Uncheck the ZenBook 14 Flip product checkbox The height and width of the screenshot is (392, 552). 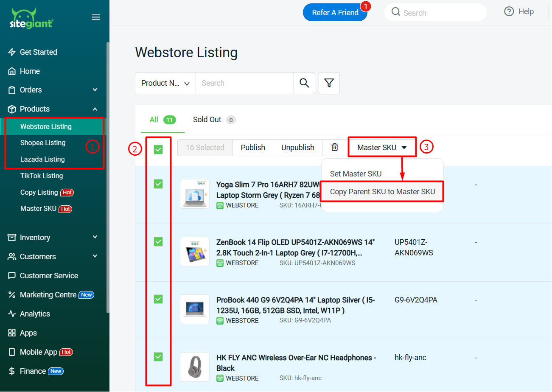158,242
